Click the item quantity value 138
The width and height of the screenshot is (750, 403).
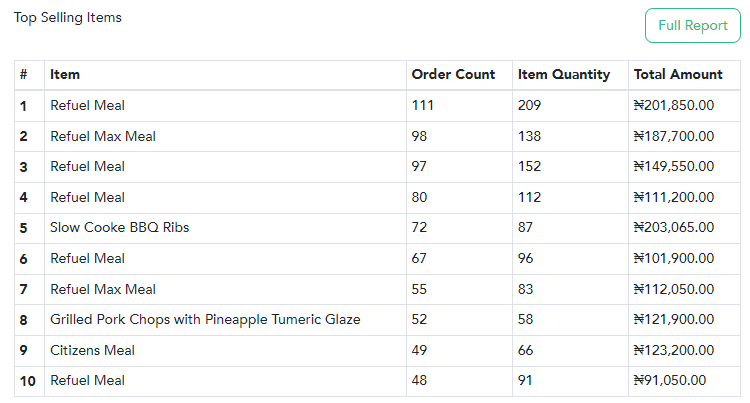529,136
